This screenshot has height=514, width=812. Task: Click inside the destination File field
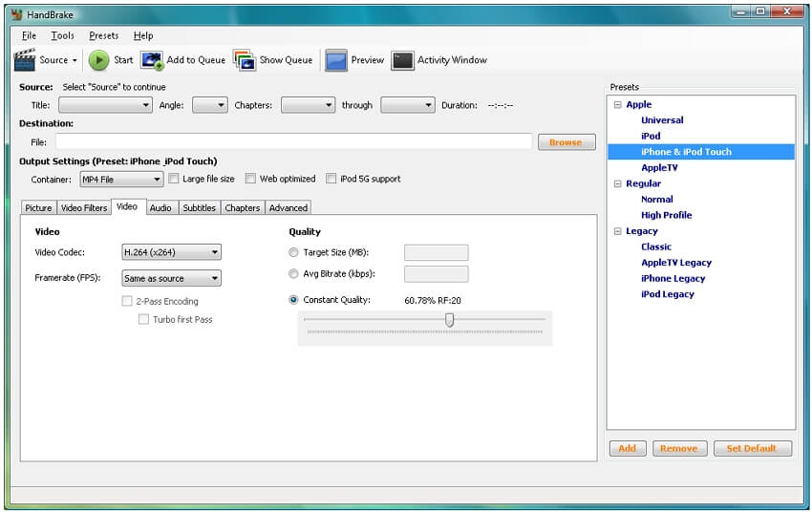(293, 142)
